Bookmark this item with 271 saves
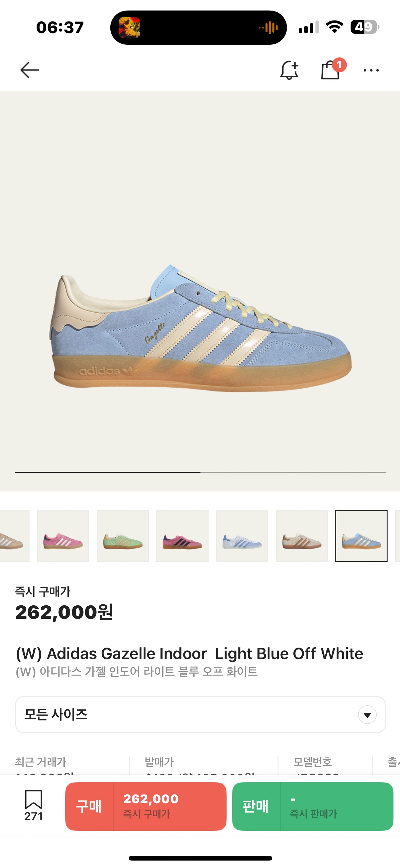 click(x=33, y=806)
